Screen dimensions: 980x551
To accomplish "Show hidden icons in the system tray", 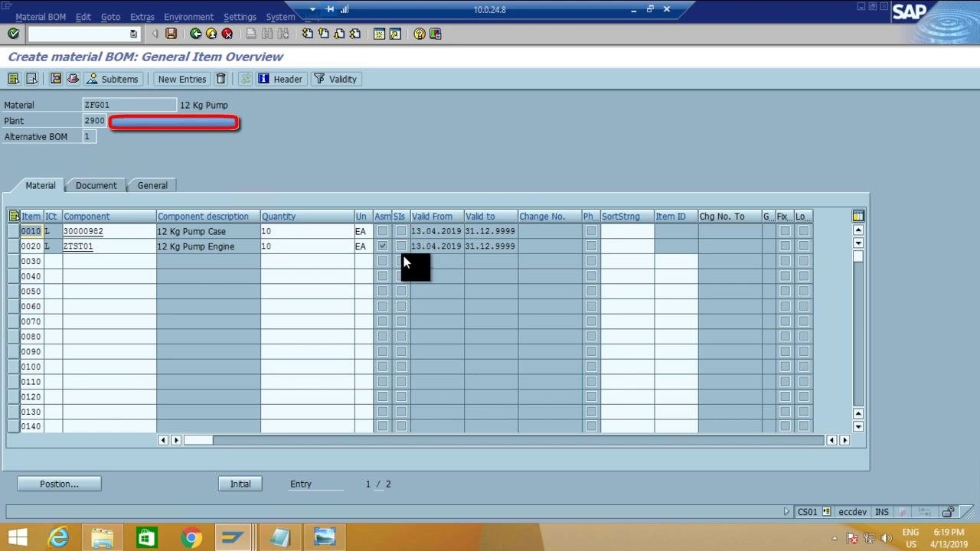I will click(834, 537).
